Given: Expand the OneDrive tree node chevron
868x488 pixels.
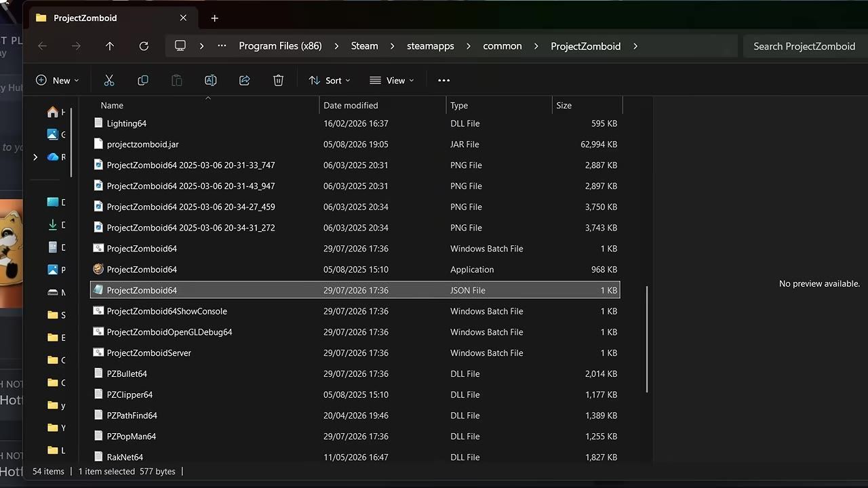Looking at the screenshot, I should click(x=35, y=157).
